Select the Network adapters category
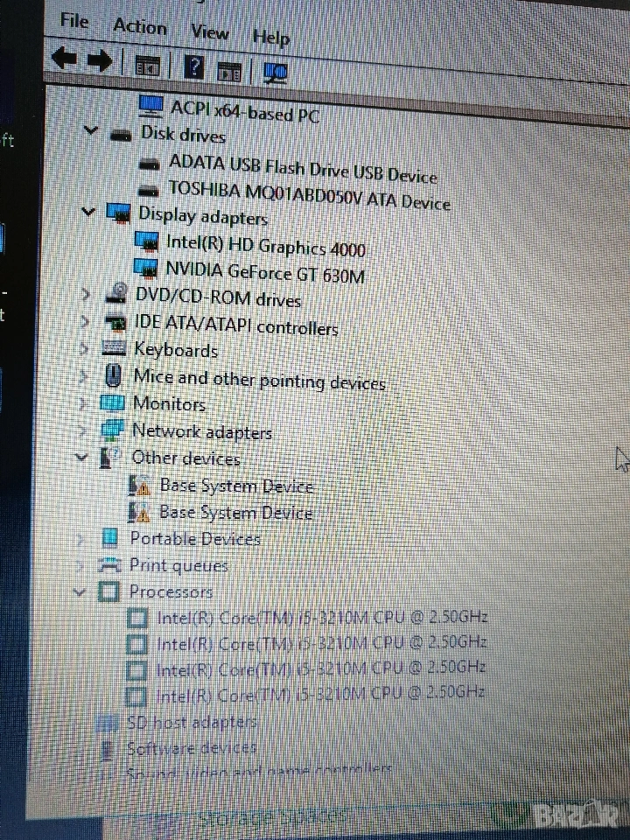Image resolution: width=630 pixels, height=840 pixels. 201,431
